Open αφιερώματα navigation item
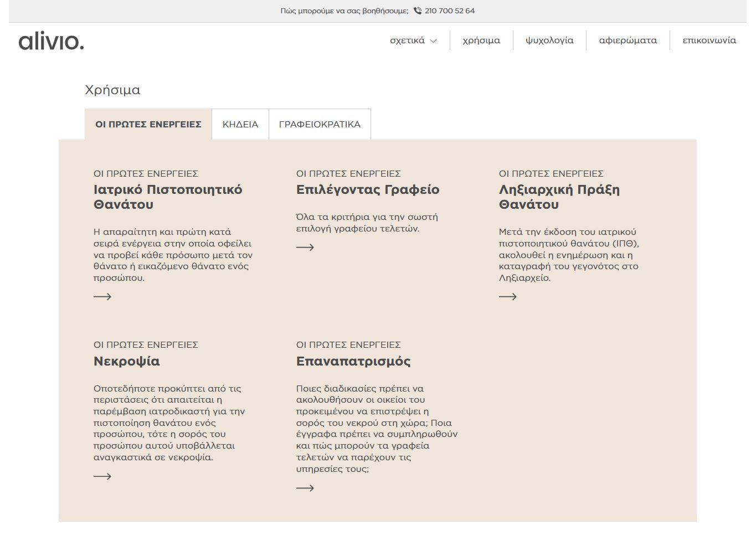Image resolution: width=756 pixels, height=535 pixels. (628, 40)
